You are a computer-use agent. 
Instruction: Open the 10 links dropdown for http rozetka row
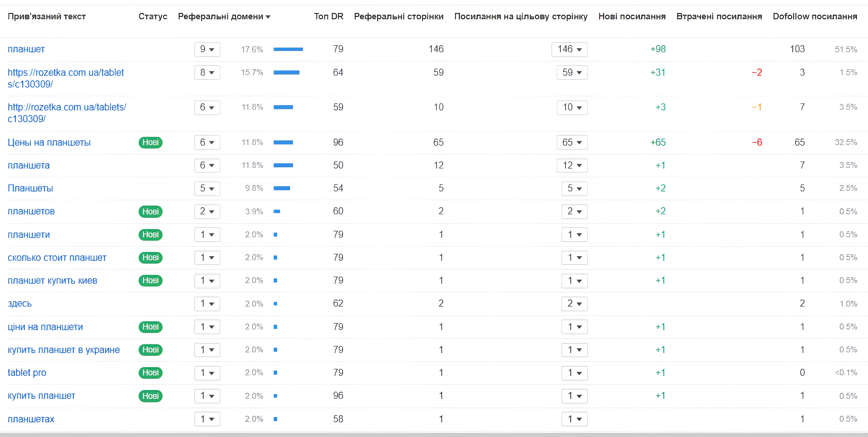click(x=572, y=107)
